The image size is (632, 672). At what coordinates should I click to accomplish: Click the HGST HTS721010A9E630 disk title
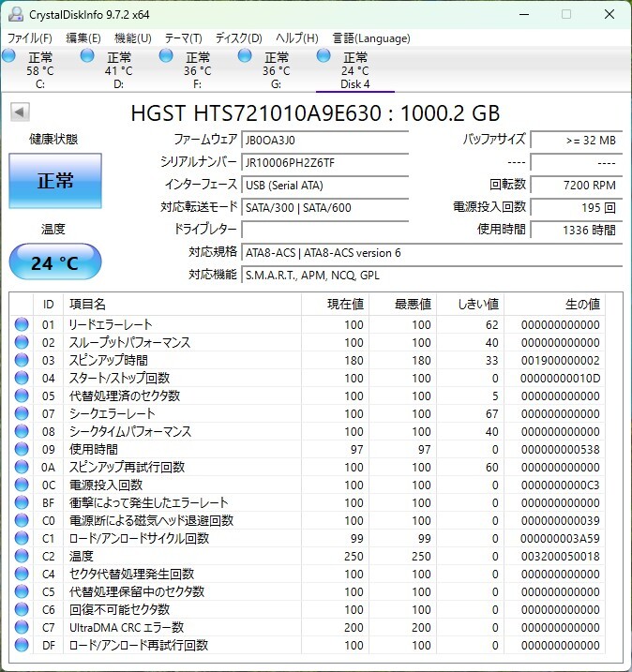pyautogui.click(x=315, y=113)
